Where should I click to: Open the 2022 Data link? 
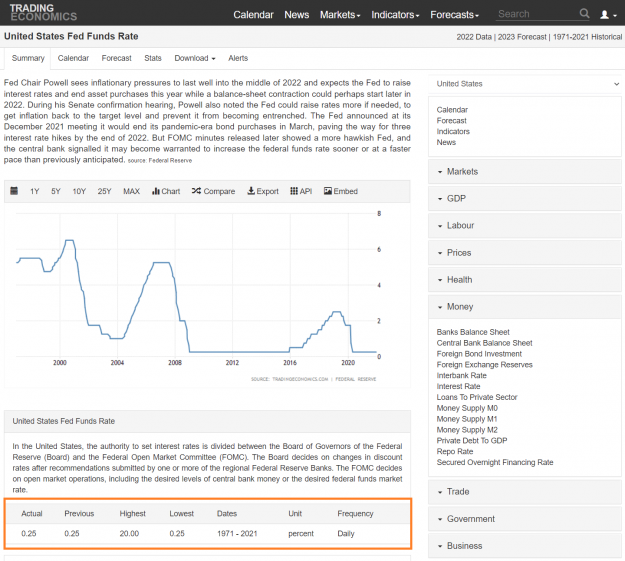(474, 37)
